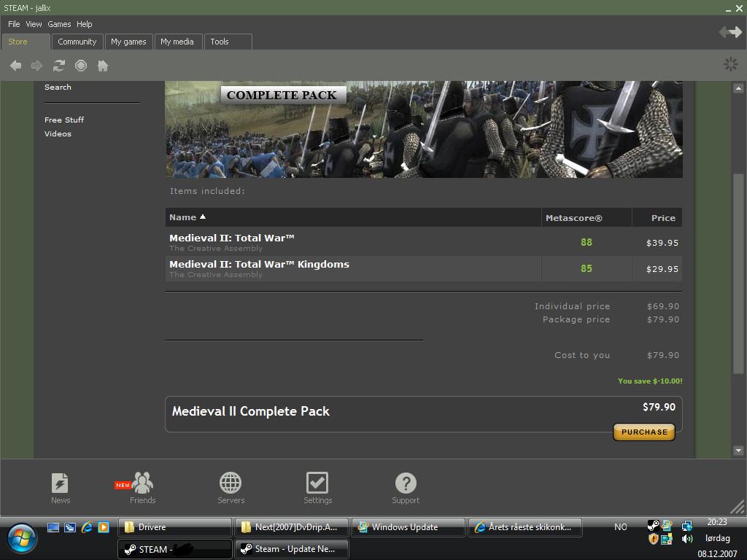
Task: Switch to the Community tab
Action: (x=77, y=42)
